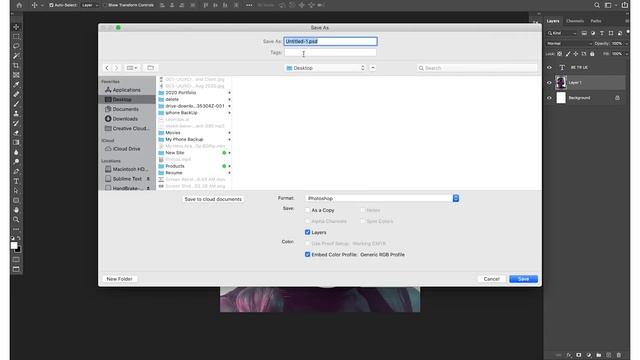Open the Format dropdown showing Photoshop
The image size is (640, 360).
(382, 198)
